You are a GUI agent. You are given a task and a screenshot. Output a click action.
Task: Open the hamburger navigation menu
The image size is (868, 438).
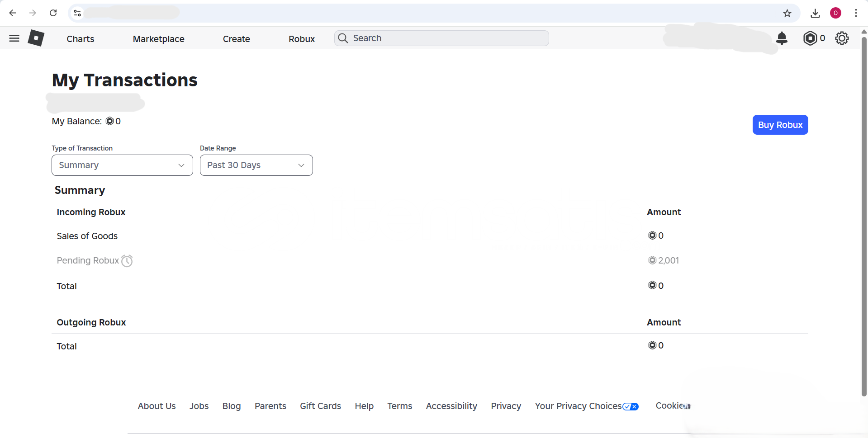pyautogui.click(x=14, y=38)
